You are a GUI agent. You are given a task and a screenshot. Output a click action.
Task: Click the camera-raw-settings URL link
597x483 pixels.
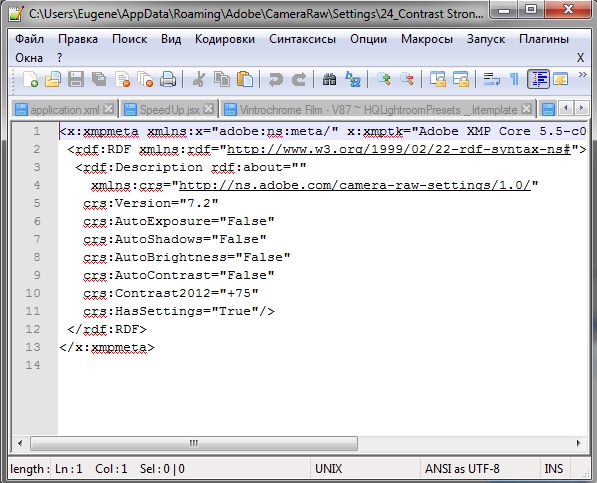click(354, 185)
